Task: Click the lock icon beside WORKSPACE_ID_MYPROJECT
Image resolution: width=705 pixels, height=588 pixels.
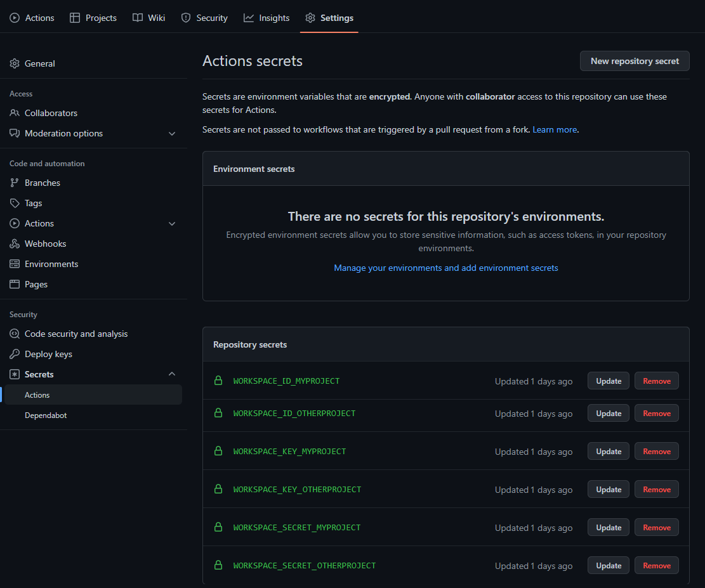Action: coord(218,381)
